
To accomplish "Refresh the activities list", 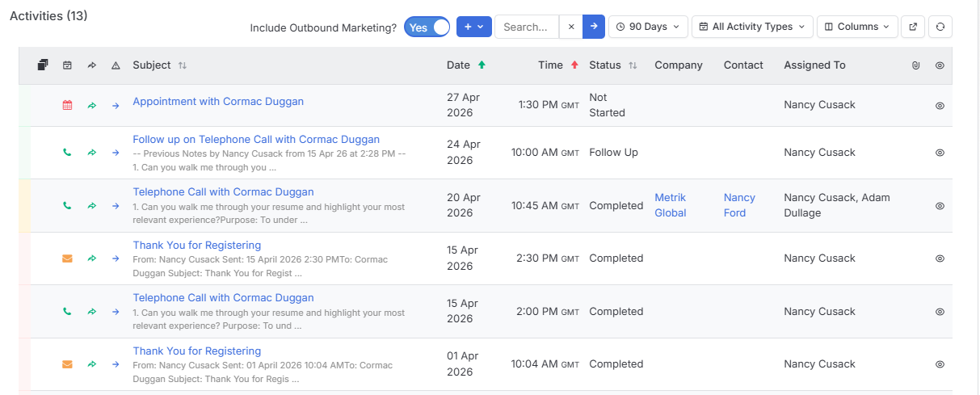I will 940,27.
